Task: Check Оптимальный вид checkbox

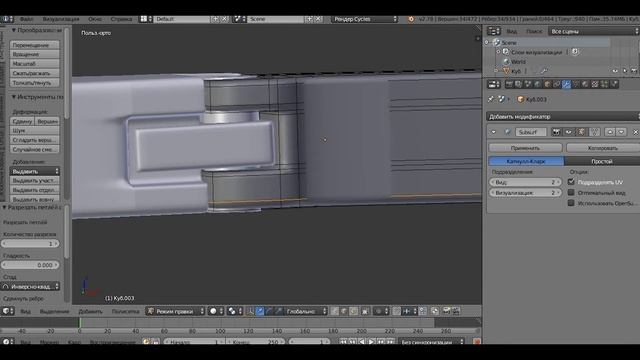Action: (x=571, y=192)
